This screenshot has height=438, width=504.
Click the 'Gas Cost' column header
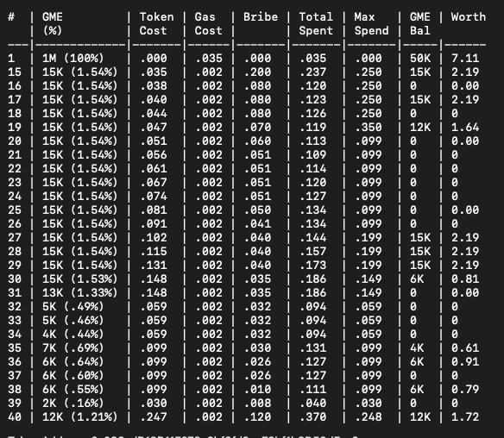tap(208, 24)
